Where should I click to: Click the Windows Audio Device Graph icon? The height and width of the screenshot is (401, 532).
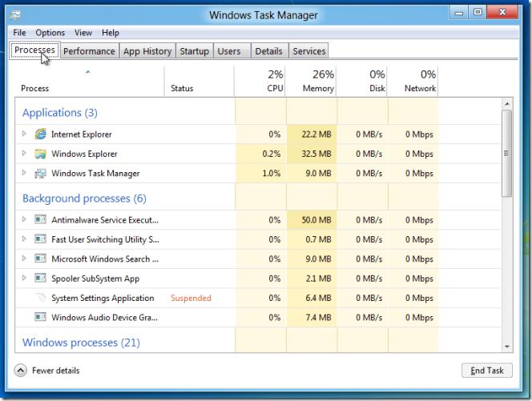(40, 317)
